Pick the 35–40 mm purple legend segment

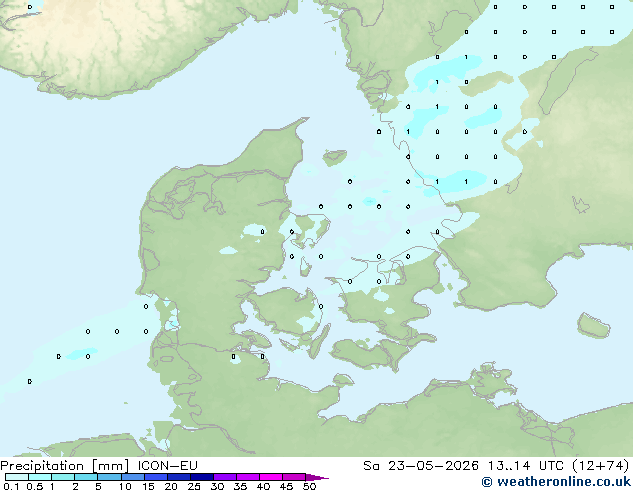click(247, 477)
